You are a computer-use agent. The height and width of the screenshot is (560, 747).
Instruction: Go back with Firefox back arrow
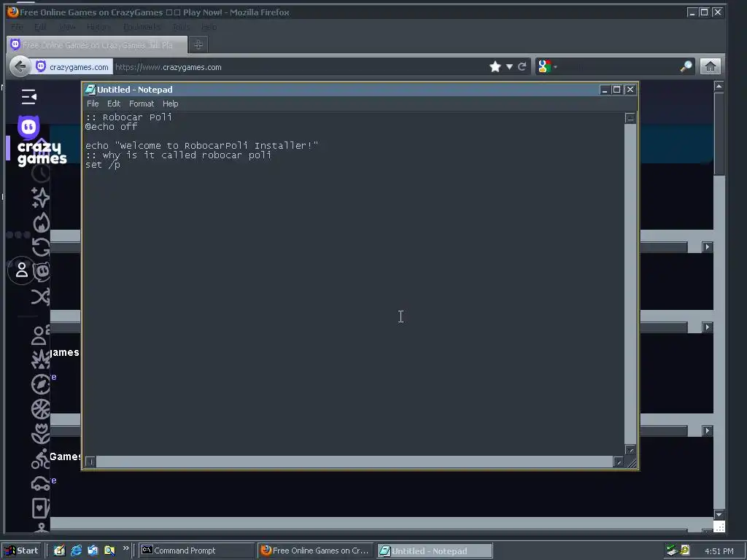pyautogui.click(x=20, y=66)
